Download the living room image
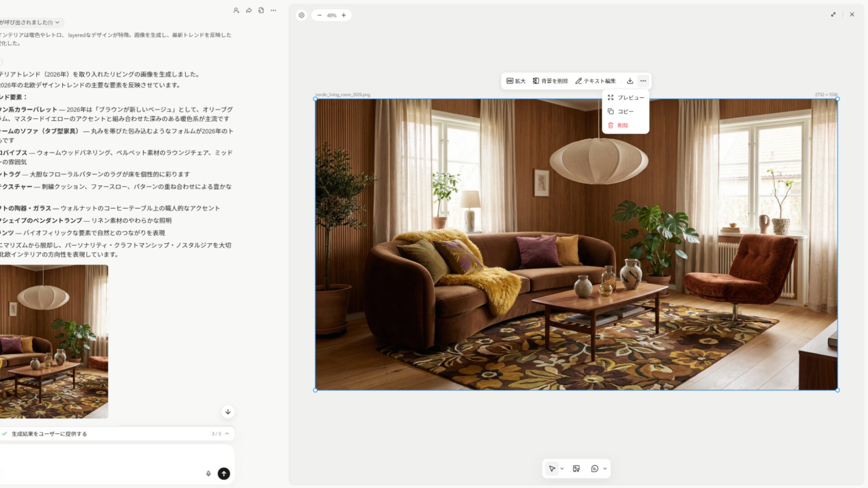This screenshot has width=868, height=488. pyautogui.click(x=630, y=81)
